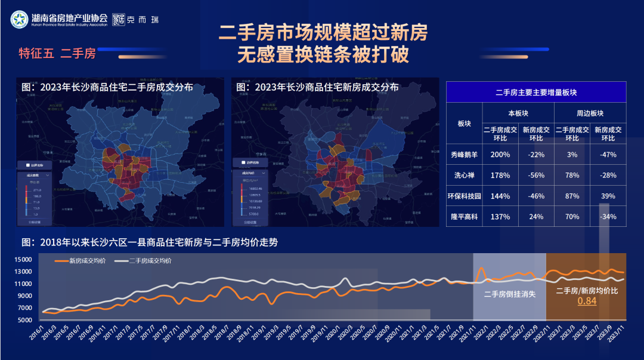Click the orange 新房成交均价 legend line marker
The width and height of the screenshot is (644, 360).
[61, 261]
